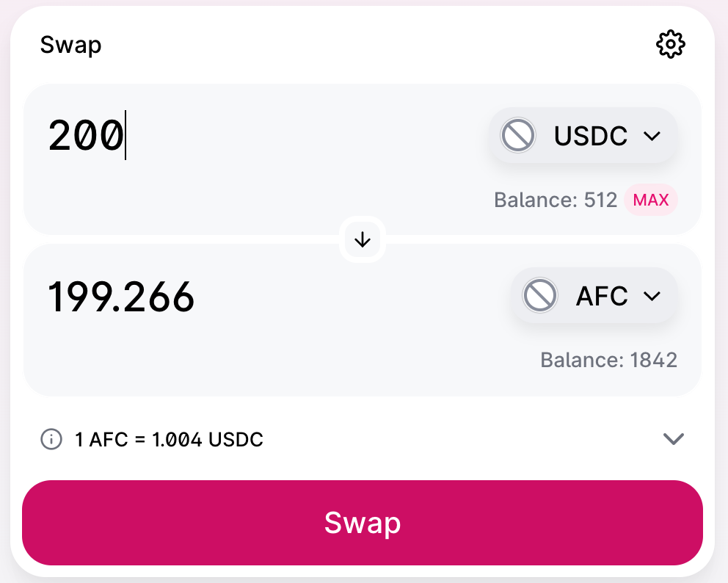Screen dimensions: 728x583
Task: Click the "Balance: 512" text
Action: [x=556, y=200]
